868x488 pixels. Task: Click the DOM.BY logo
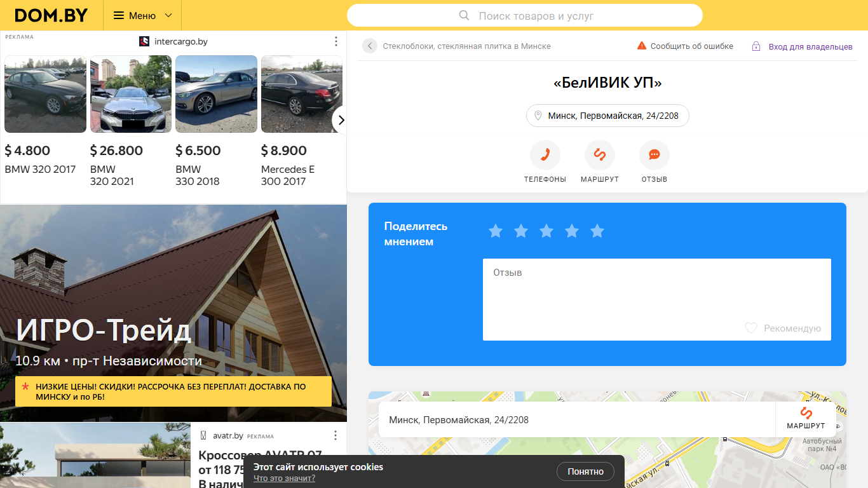pos(51,15)
